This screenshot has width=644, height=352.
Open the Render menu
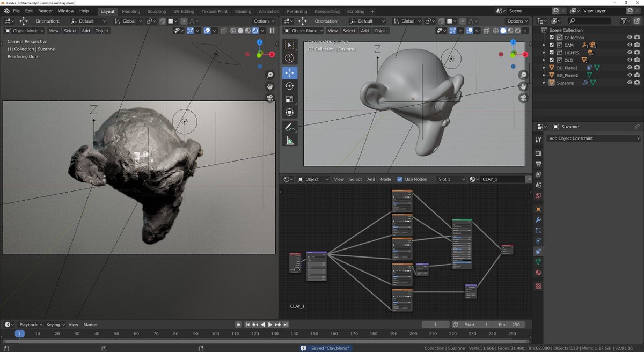(x=46, y=11)
